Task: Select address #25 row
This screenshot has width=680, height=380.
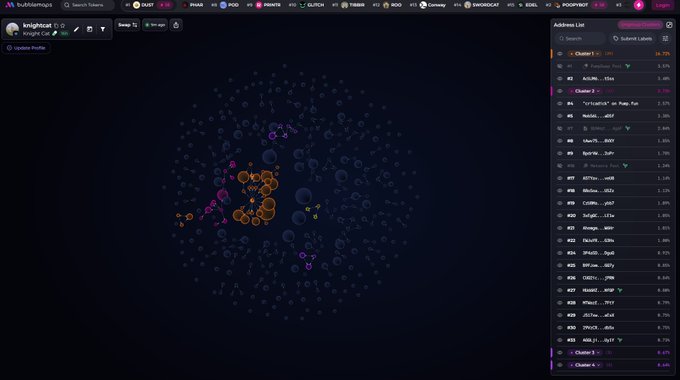Action: (613, 265)
